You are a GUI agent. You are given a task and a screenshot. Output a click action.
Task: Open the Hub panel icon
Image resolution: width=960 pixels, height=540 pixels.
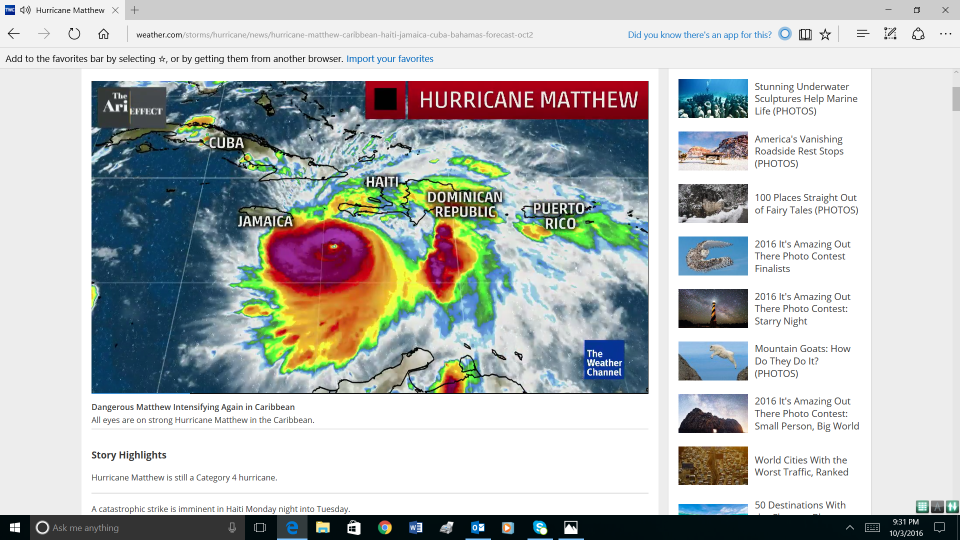point(862,34)
